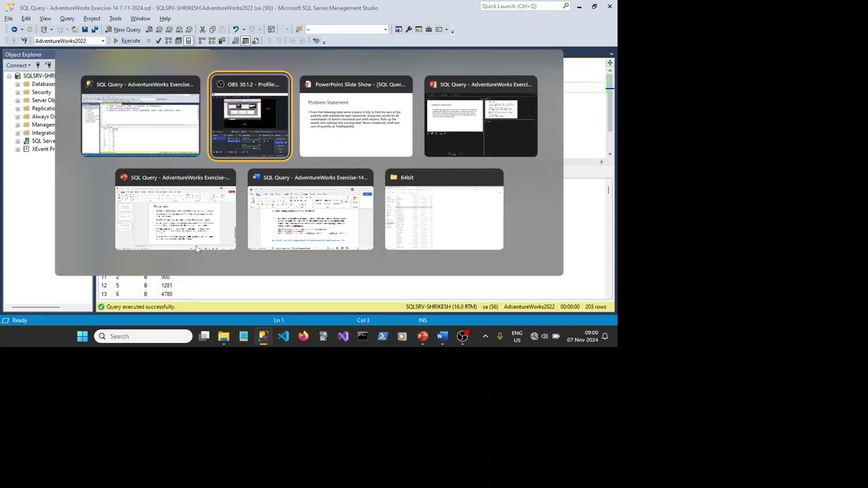
Task: Click the Results to Grid icon
Action: [245, 41]
